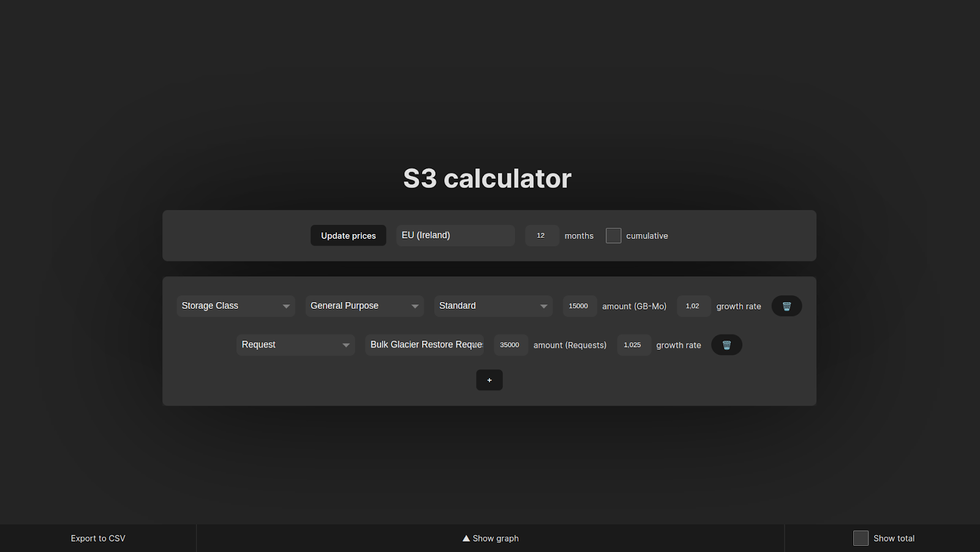Enable the cumulative checkbox
This screenshot has width=980, height=552.
coord(613,235)
